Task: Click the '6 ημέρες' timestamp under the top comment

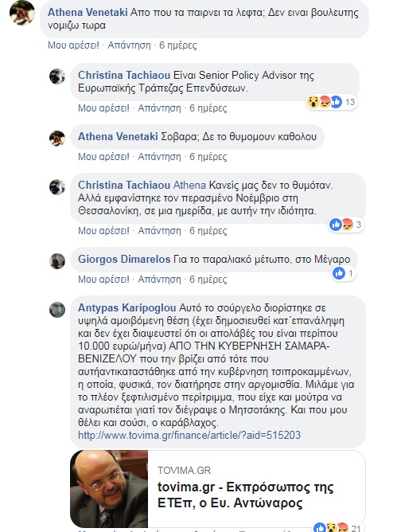Action: (178, 45)
